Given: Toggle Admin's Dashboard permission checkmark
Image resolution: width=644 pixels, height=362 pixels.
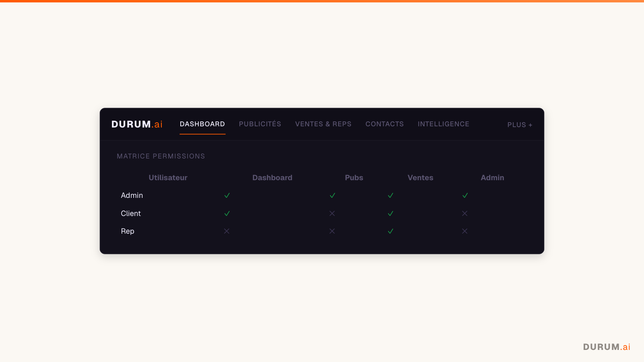Looking at the screenshot, I should click(x=227, y=195).
